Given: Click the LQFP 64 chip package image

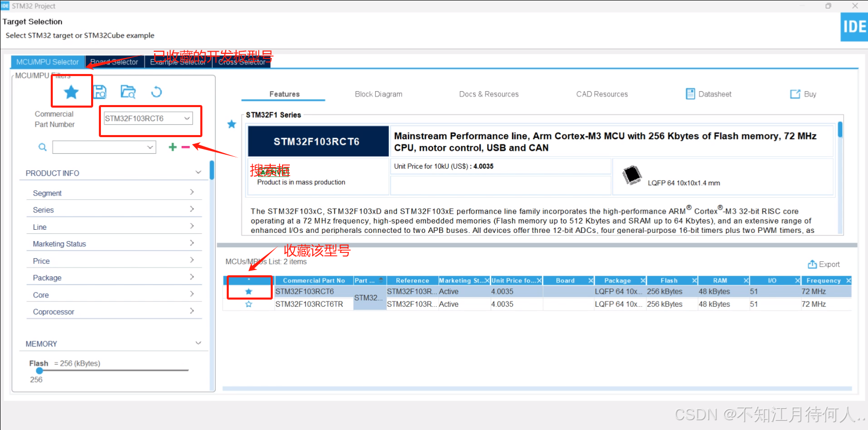Looking at the screenshot, I should tap(632, 175).
